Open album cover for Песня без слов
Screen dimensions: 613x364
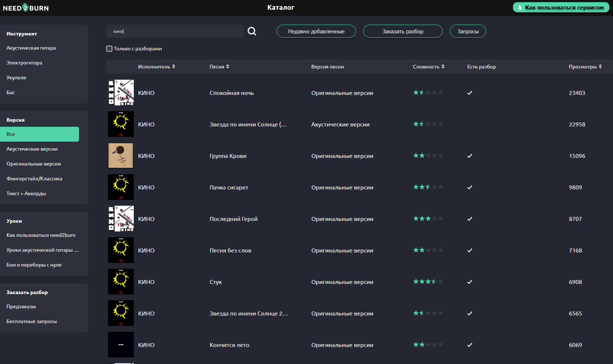(121, 250)
